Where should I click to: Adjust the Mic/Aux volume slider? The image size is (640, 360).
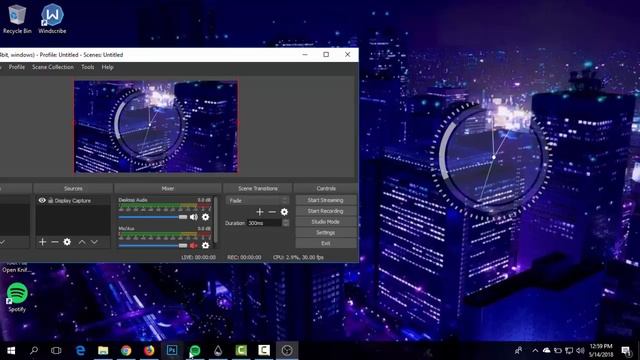pyautogui.click(x=153, y=246)
